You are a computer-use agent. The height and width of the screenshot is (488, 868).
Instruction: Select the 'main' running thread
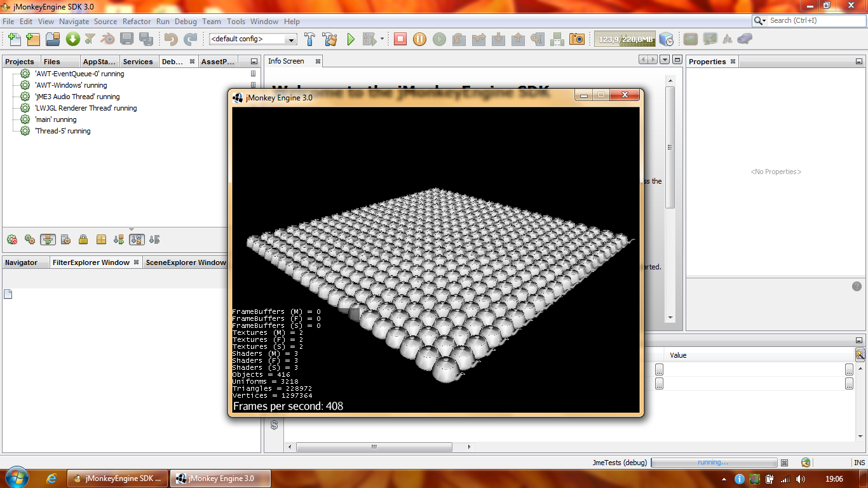point(55,119)
